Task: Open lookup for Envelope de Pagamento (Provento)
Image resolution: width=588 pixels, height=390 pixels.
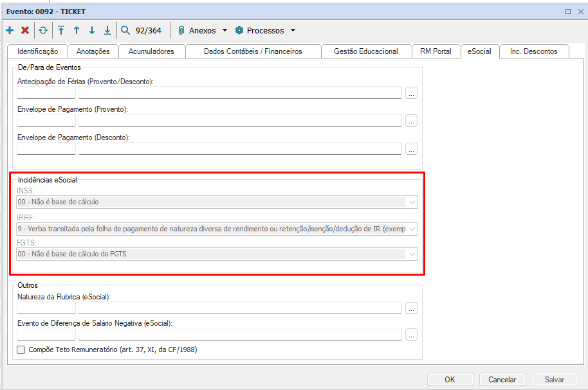Action: (x=411, y=121)
